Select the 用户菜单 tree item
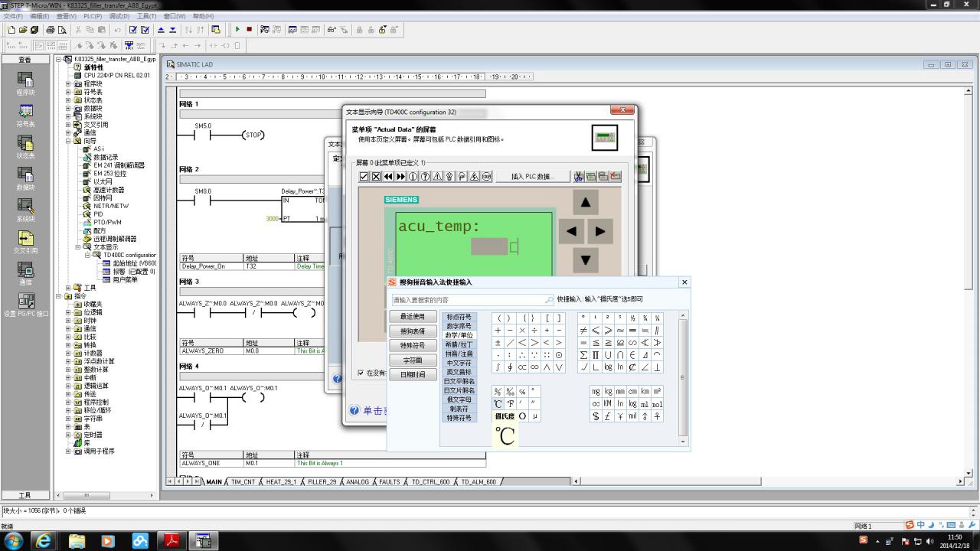The width and height of the screenshot is (980, 551). [x=125, y=280]
